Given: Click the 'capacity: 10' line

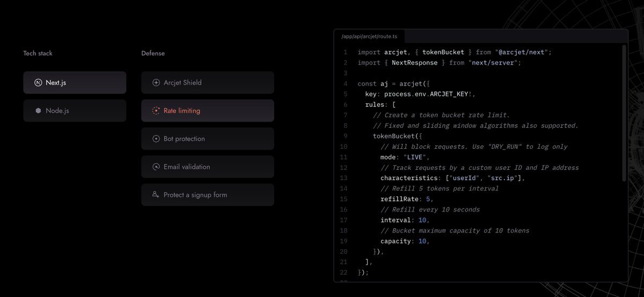Looking at the screenshot, I should pos(405,241).
